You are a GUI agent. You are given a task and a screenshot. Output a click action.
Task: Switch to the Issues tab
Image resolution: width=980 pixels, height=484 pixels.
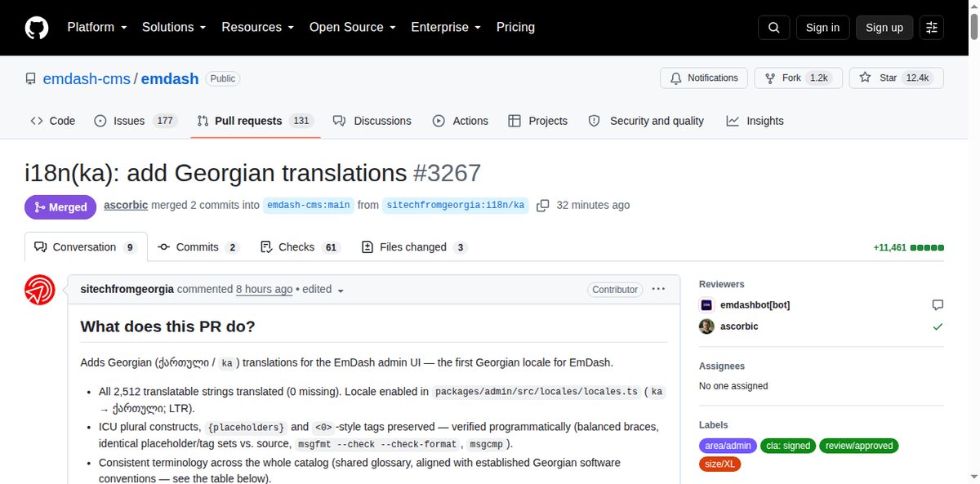pos(135,121)
